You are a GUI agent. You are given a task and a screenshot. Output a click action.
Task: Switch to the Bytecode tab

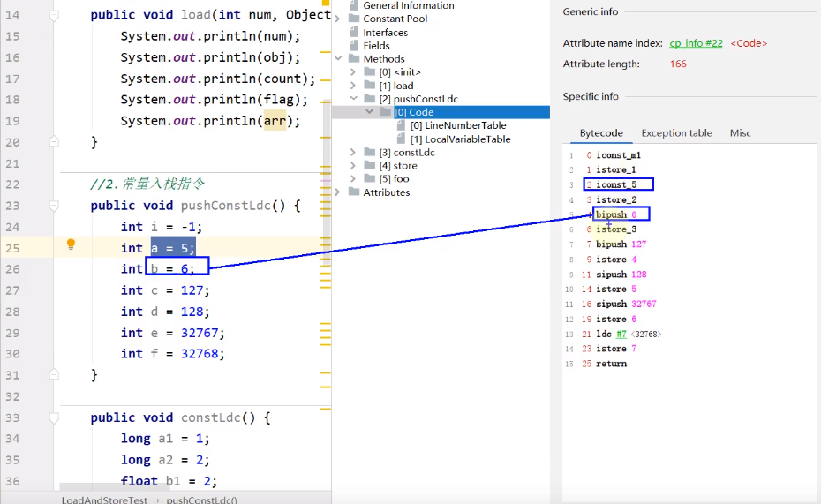[x=601, y=133]
